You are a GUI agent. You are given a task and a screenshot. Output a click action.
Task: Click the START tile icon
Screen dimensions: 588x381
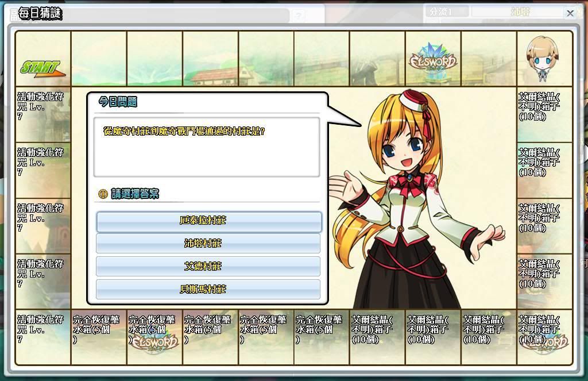(x=42, y=69)
